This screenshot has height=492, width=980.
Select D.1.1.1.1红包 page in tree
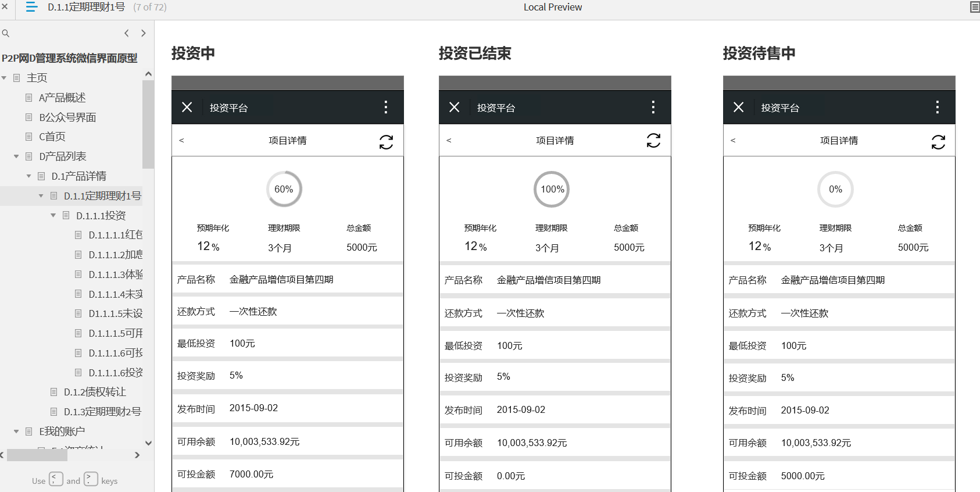[116, 235]
